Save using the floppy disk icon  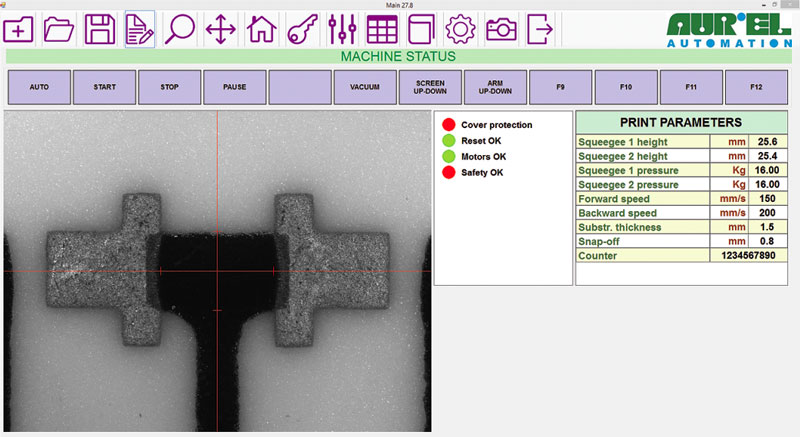(99, 30)
